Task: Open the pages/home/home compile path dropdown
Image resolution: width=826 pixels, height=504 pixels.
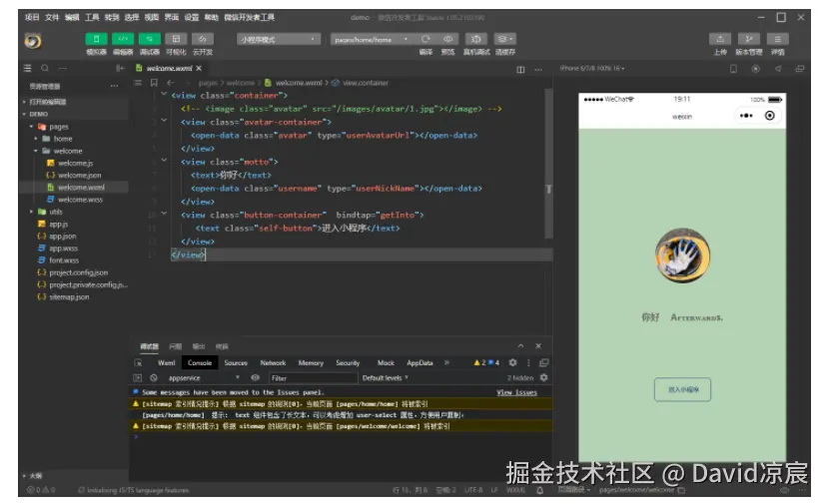Action: point(372,40)
